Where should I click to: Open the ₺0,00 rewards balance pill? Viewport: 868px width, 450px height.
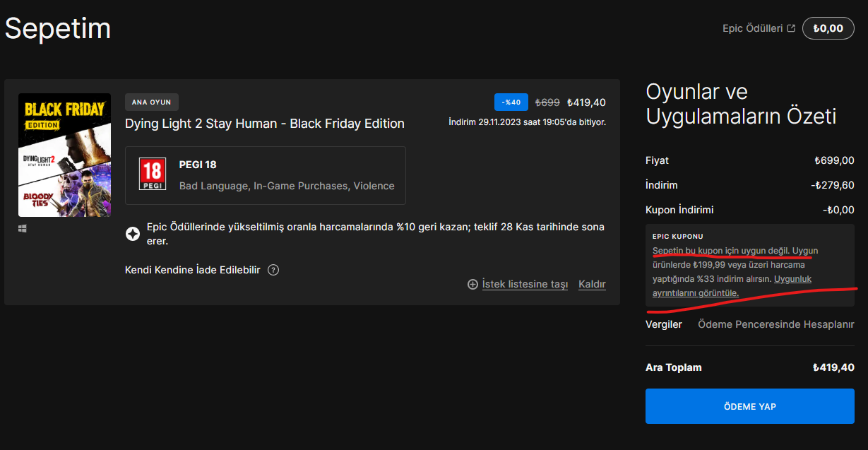tap(828, 28)
